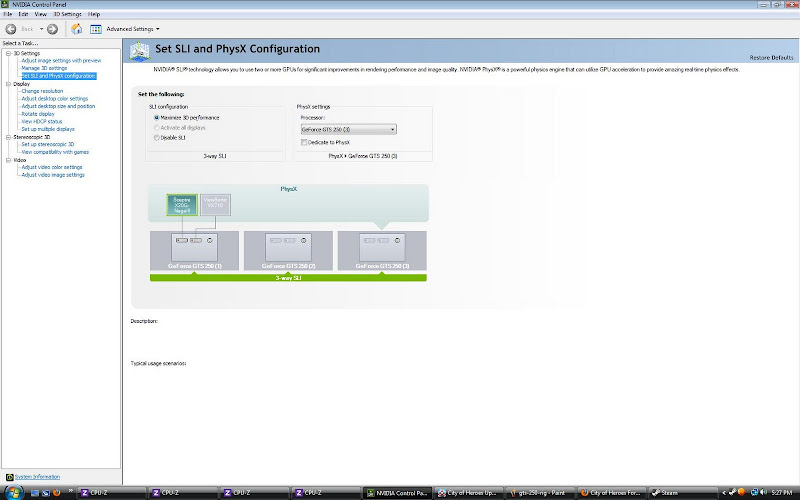
Task: Open Change resolution
Action: [x=42, y=91]
